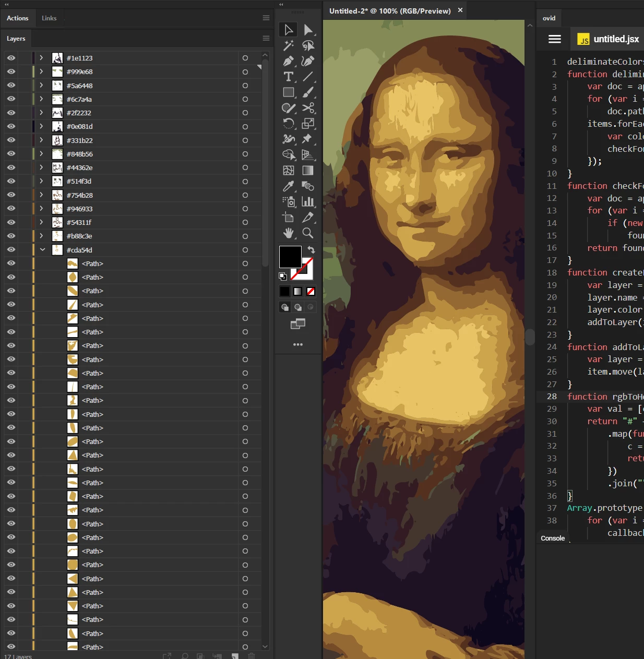Screen dimensions: 644x659
Task: Hide the #848b56 layer
Action: point(11,154)
